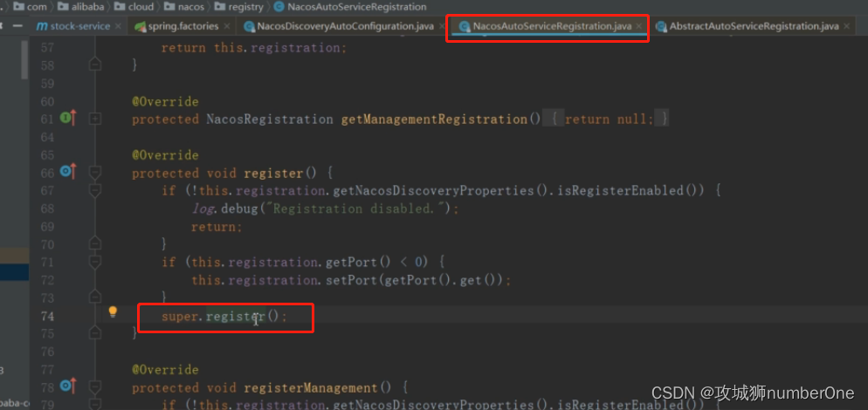Click 'registerManagement' method name
Screen dimensions: 868x410
pyautogui.click(x=311, y=388)
